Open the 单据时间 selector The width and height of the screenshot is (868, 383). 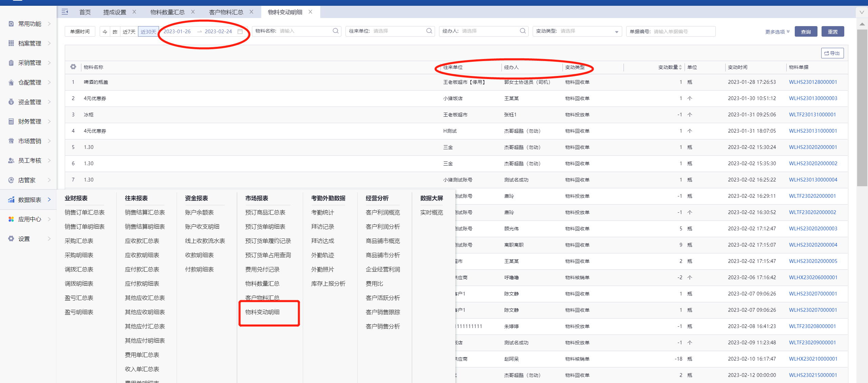pos(80,32)
